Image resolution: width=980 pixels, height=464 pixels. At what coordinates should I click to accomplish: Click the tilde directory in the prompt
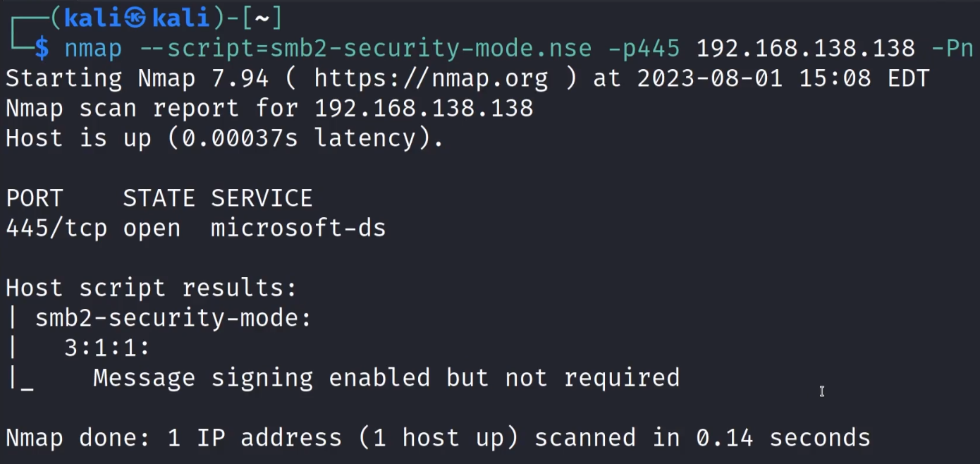[262, 19]
